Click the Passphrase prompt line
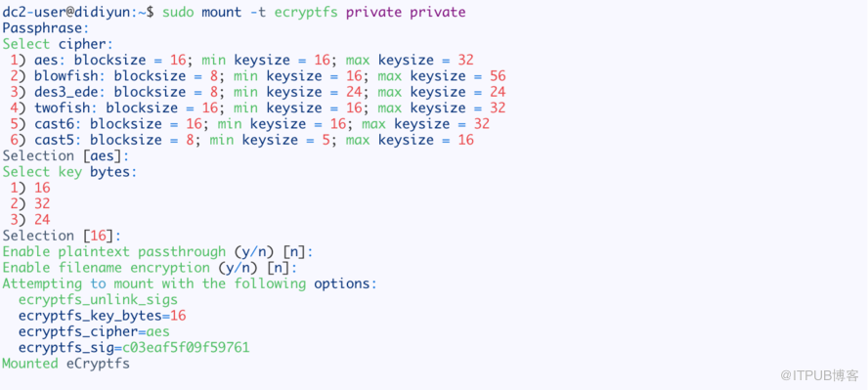The height and width of the screenshot is (390, 868). 46,28
